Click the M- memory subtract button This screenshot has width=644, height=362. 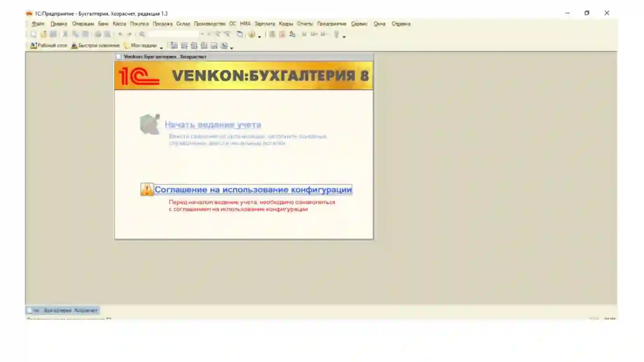(324, 34)
